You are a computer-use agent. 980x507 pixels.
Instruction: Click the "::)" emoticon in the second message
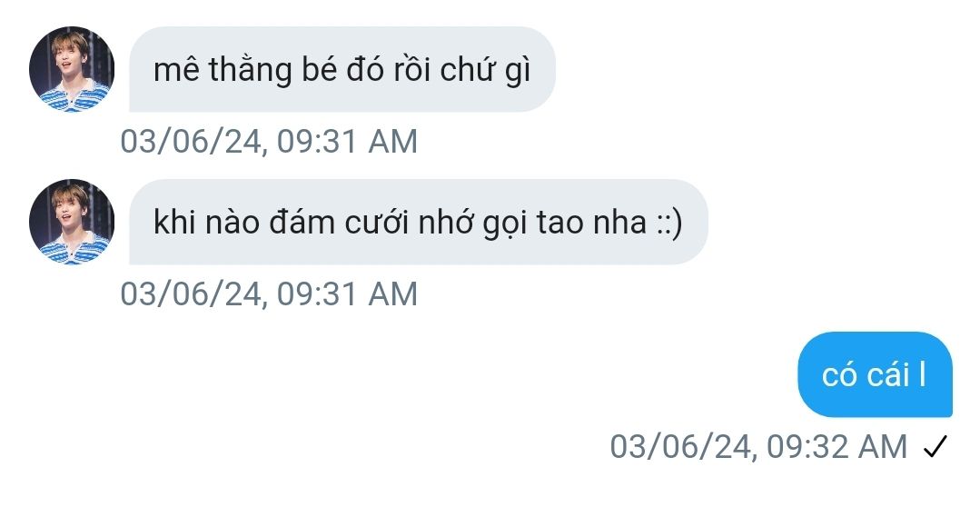pyautogui.click(x=669, y=223)
